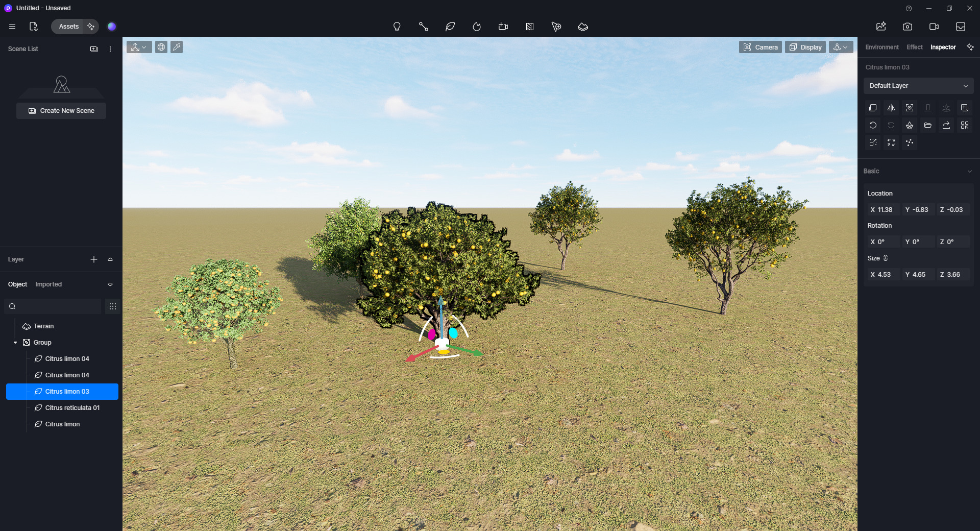The image size is (980, 531).
Task: Toggle the object list grid view
Action: tap(113, 306)
